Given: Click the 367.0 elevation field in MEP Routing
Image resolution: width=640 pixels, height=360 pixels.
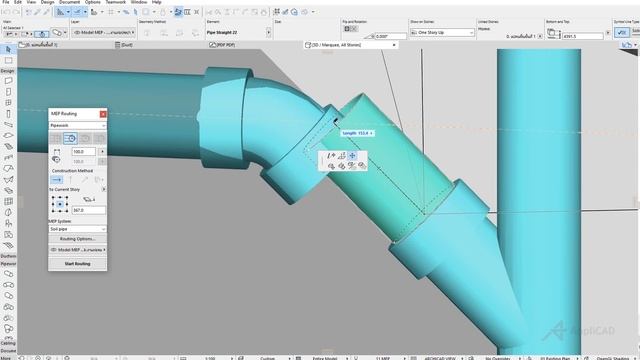Looking at the screenshot, I should click(89, 210).
